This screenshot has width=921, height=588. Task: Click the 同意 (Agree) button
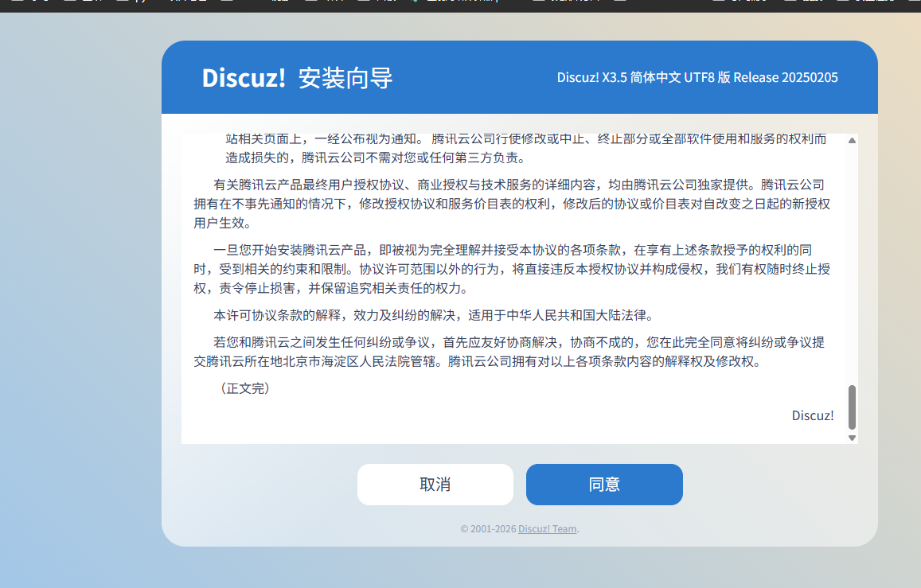coord(604,485)
